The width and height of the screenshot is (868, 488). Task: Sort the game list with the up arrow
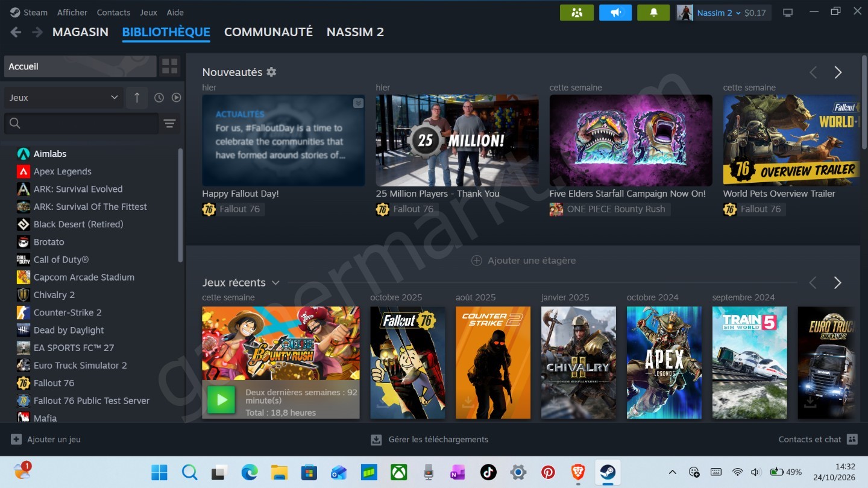(137, 98)
